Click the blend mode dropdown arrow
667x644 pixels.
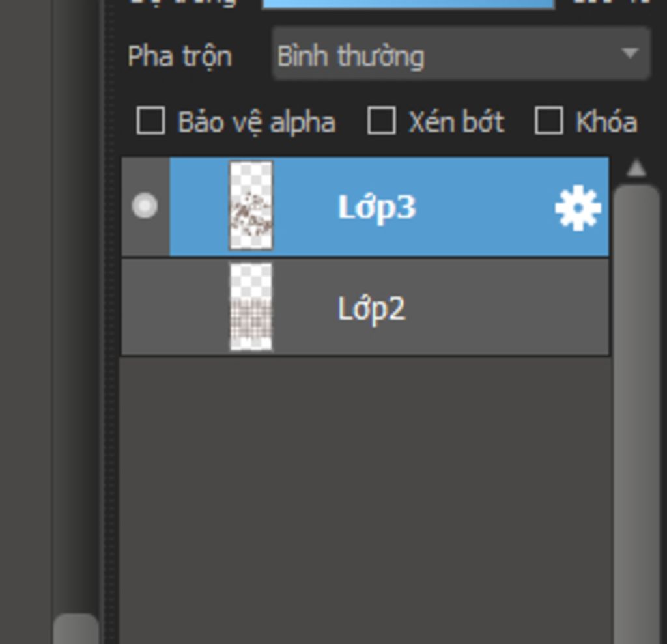(x=630, y=53)
